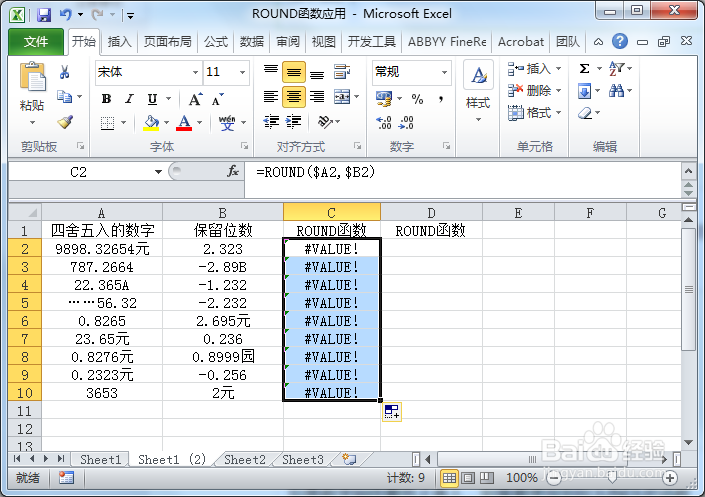705x497 pixels.
Task: Toggle top vertical alignment
Action: (271, 70)
